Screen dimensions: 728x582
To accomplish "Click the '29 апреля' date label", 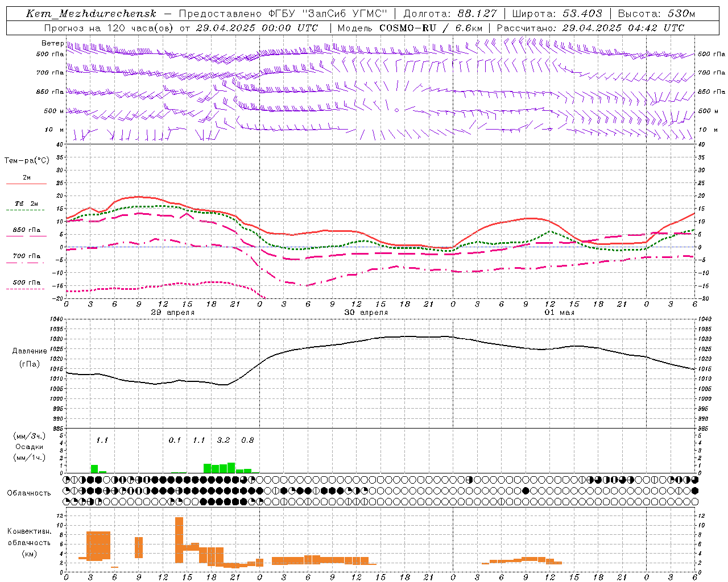I will 173,313.
